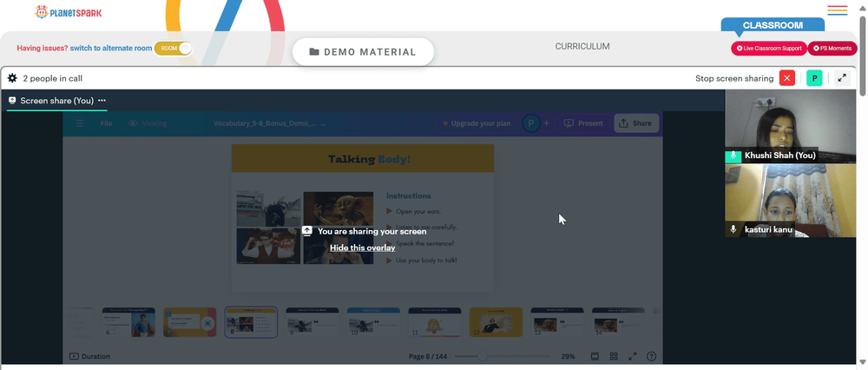Click the Talking Body! slide title

[x=369, y=160]
